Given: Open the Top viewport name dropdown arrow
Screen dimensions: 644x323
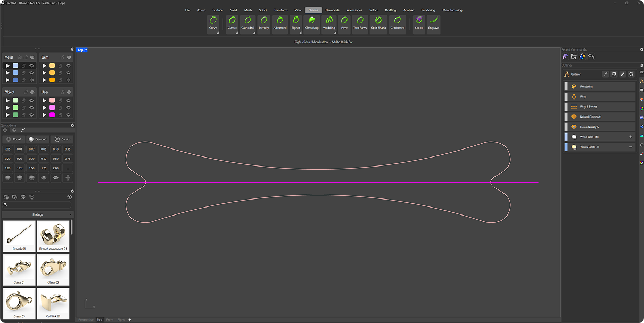Looking at the screenshot, I should 86,50.
